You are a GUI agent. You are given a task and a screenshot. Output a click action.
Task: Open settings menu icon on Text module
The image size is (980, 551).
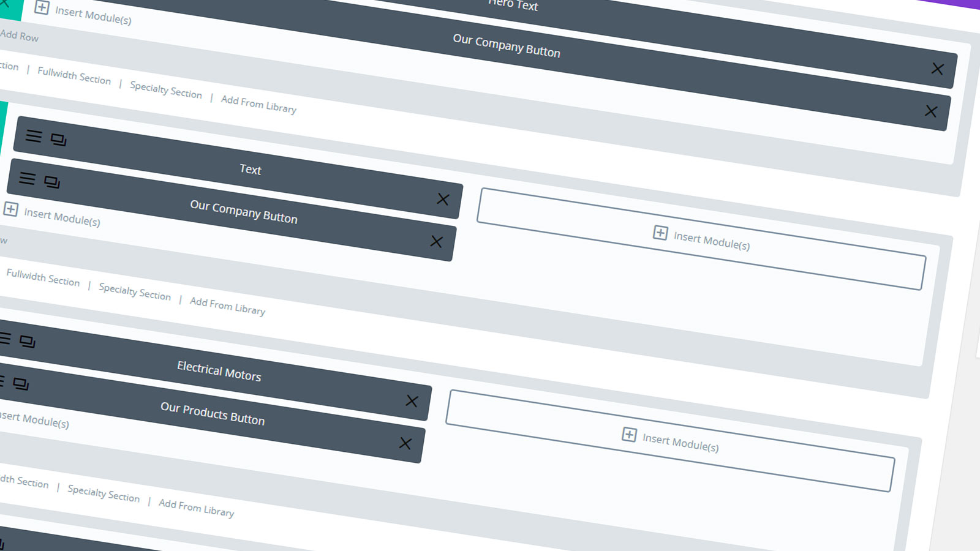point(34,136)
